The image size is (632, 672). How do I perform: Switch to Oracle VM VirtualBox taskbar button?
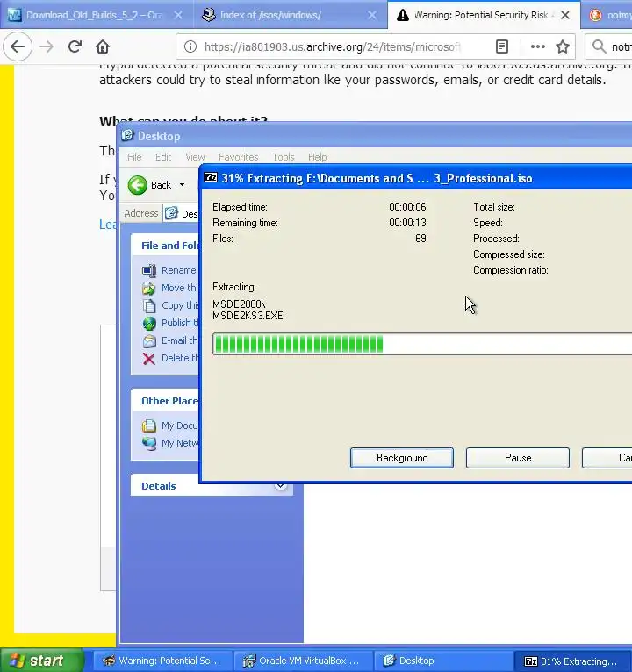click(x=303, y=661)
